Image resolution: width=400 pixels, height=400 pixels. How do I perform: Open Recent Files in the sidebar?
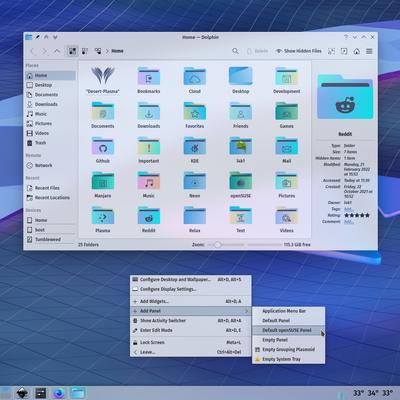(x=51, y=188)
